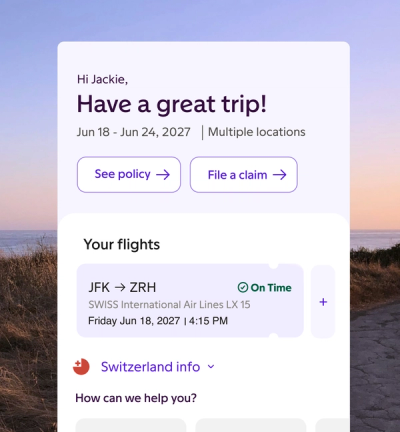Expand the Switzerland info chevron
400x432 pixels.
point(211,367)
